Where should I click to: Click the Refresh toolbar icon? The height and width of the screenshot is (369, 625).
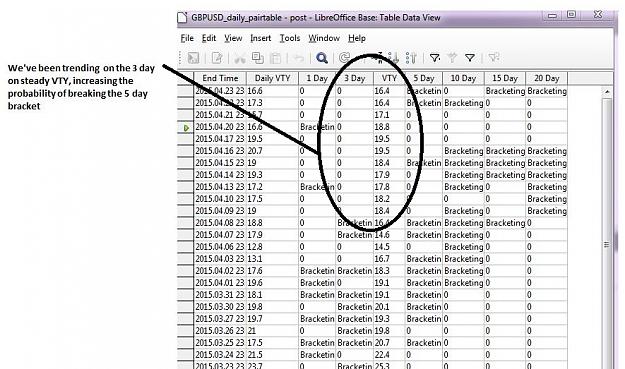pos(344,58)
